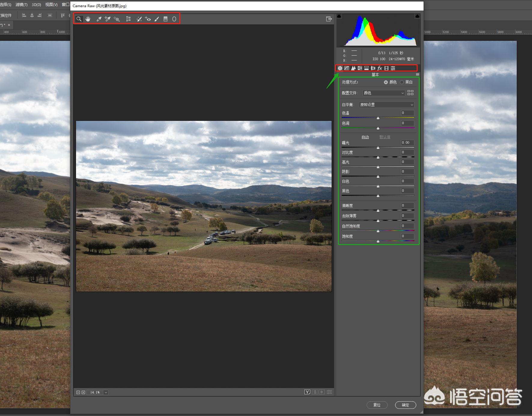532x416 pixels.
Task: Switch to the Tone Curve panel tab
Action: (347, 68)
